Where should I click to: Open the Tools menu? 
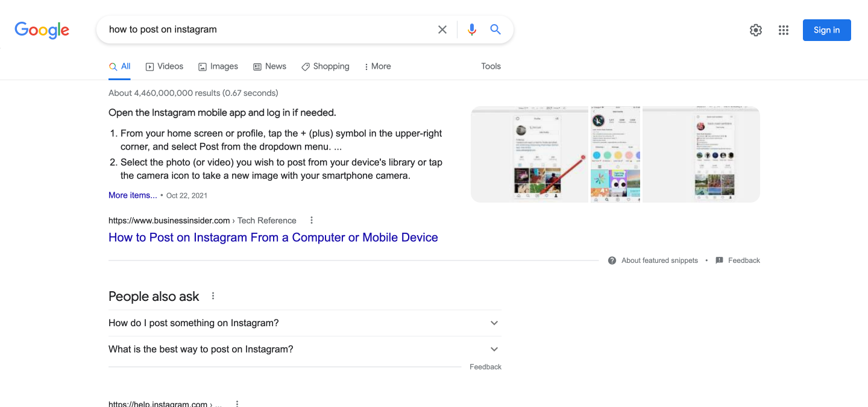(491, 66)
